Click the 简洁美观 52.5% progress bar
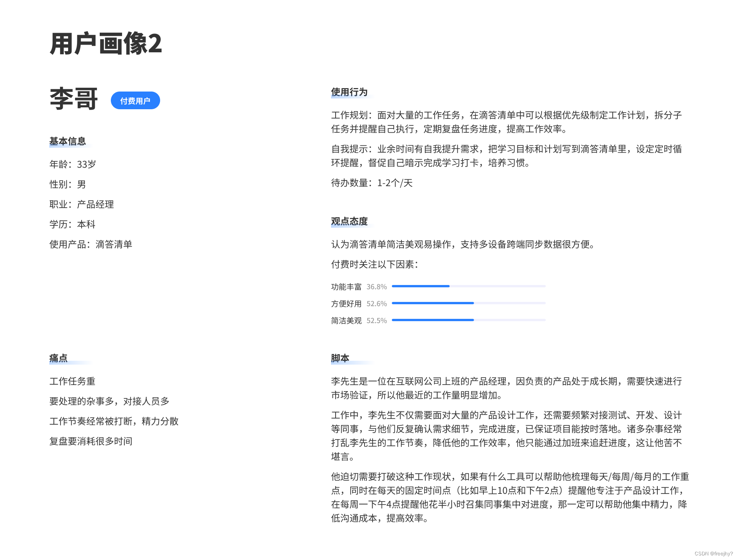Screen dimensions: 739x560 click(468, 320)
